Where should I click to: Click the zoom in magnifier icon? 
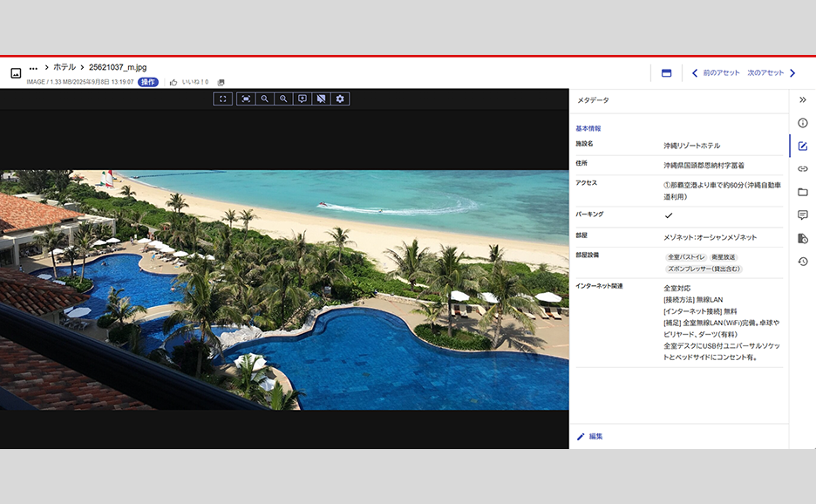pos(283,99)
